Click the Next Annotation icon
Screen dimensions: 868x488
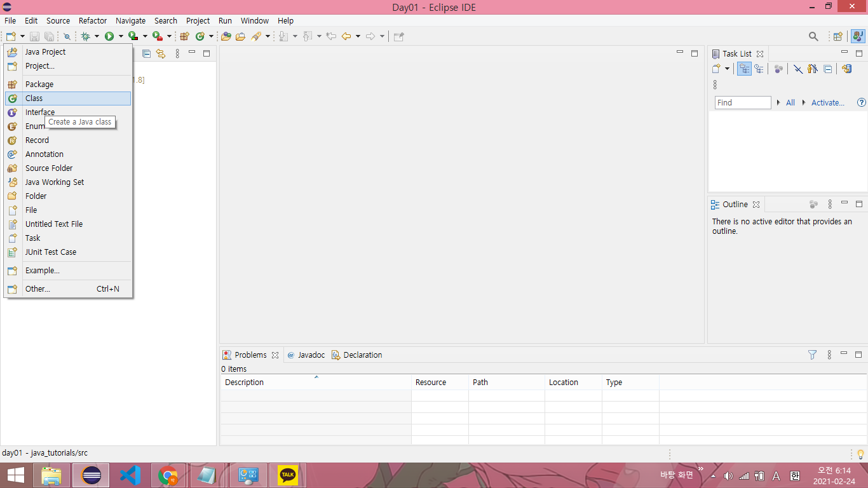click(283, 36)
